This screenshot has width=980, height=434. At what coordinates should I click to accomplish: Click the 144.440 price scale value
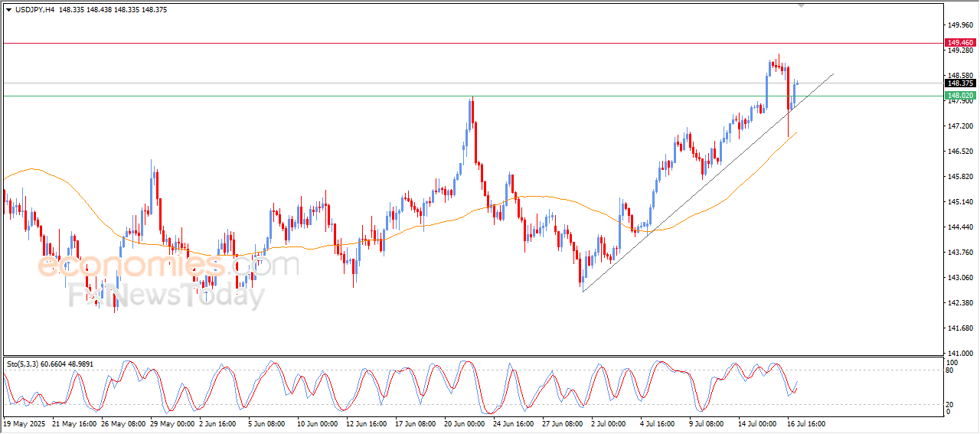click(x=962, y=227)
